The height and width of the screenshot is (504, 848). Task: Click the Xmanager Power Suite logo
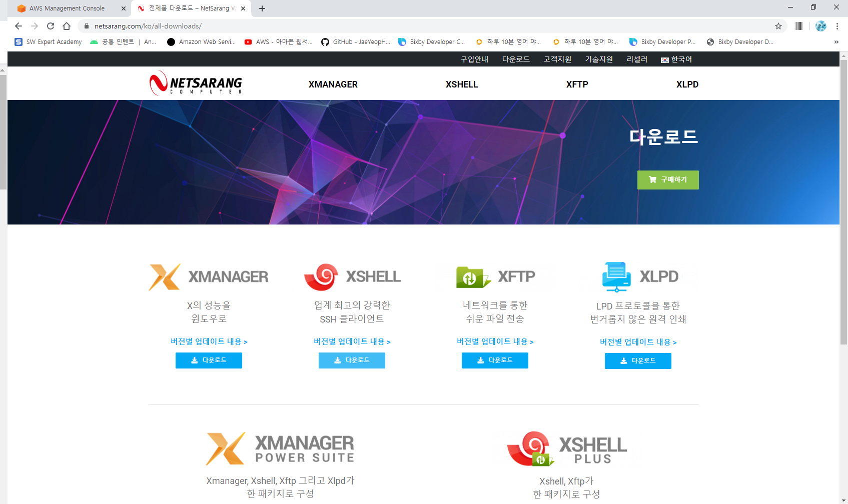point(280,448)
